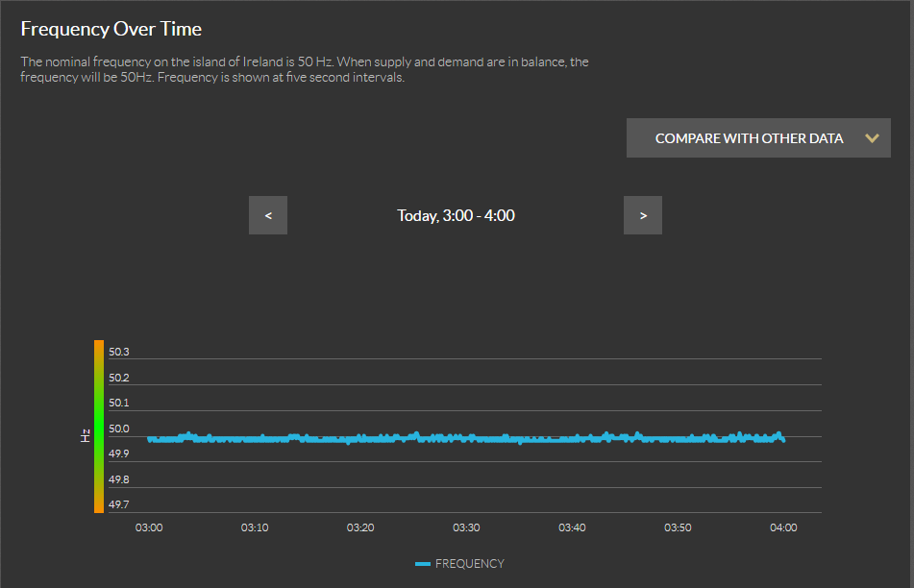The height and width of the screenshot is (588, 914).
Task: Click the 50.0 y-axis label
Action: pyautogui.click(x=119, y=429)
